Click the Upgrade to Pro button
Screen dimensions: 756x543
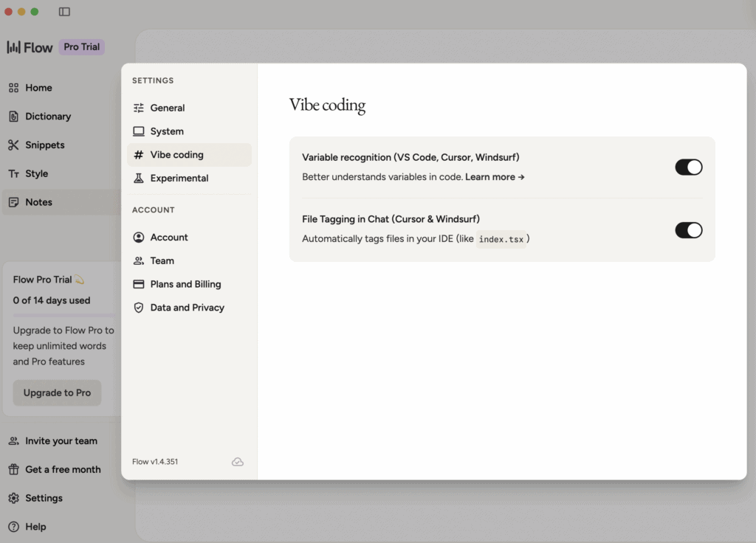coord(57,393)
